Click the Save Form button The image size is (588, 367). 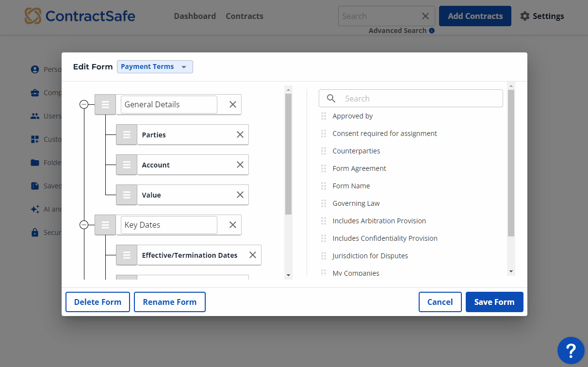click(494, 302)
